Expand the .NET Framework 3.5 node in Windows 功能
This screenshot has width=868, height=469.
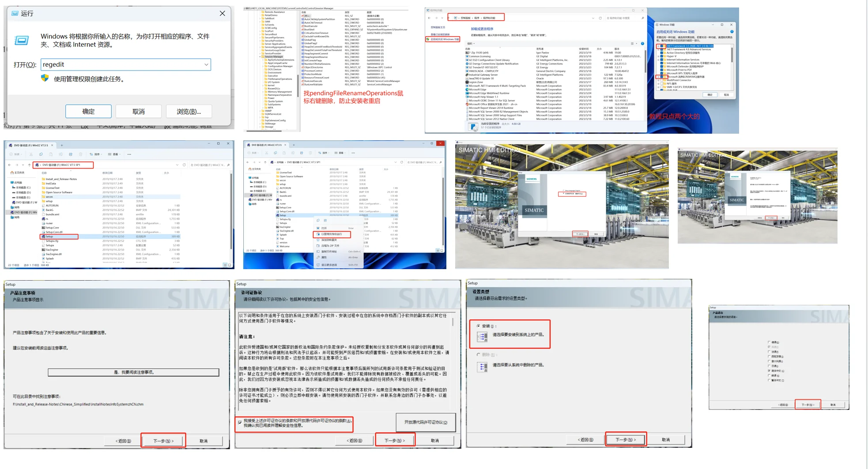pyautogui.click(x=658, y=46)
